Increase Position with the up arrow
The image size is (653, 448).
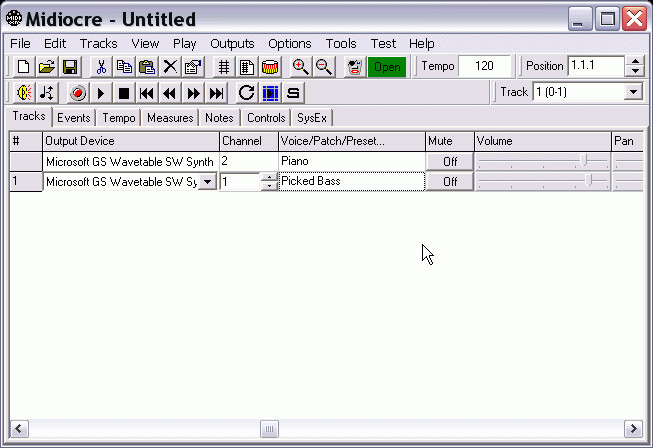tap(635, 61)
